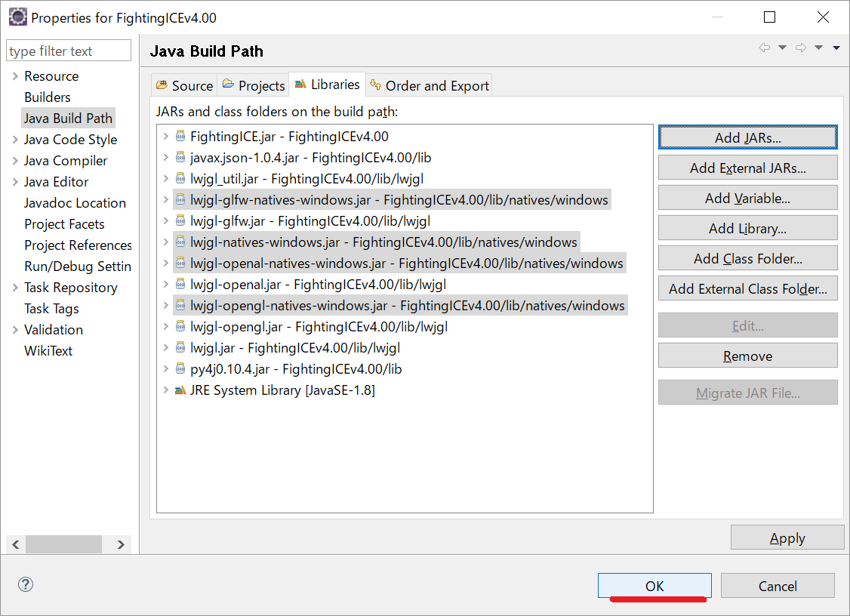Screen dimensions: 850x616
Task: Click the Add Library button
Action: point(747,229)
